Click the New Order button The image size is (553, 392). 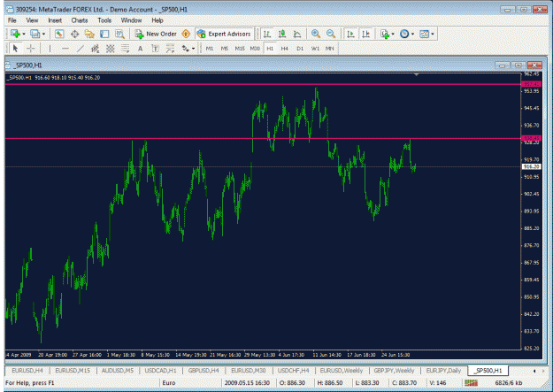(x=156, y=34)
